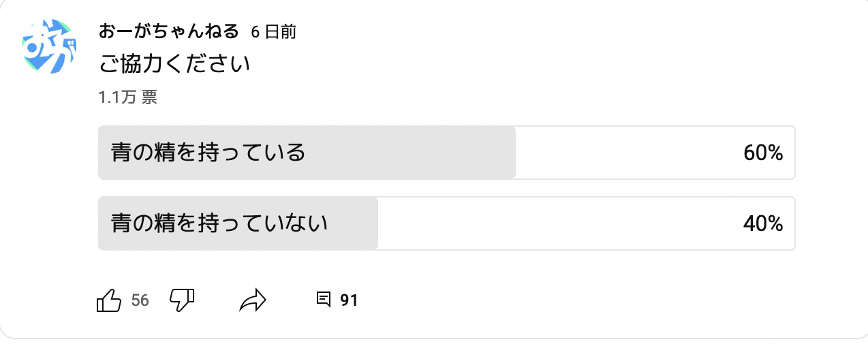Click the gray filled bar of the 60% option
This screenshot has height=346, width=868.
click(x=409, y=153)
